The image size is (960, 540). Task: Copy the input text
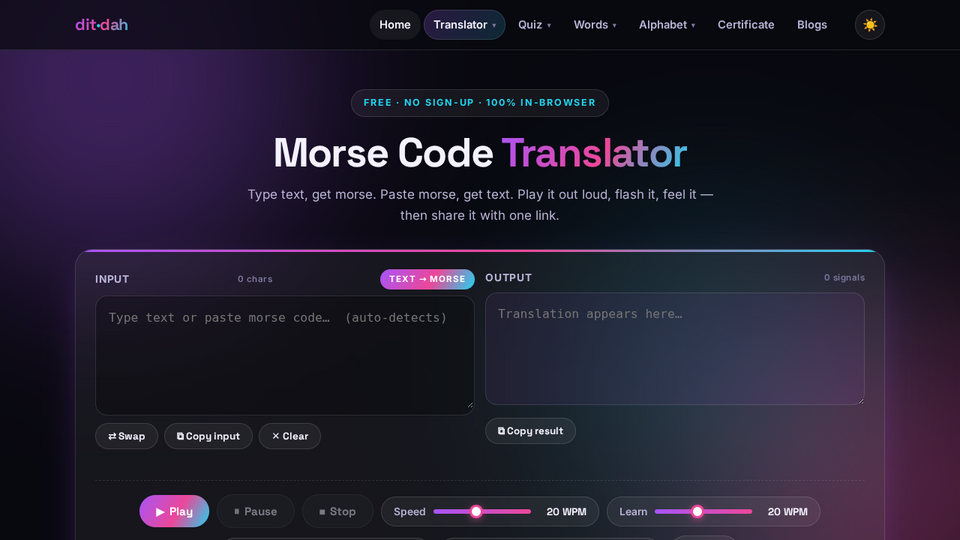tap(208, 436)
